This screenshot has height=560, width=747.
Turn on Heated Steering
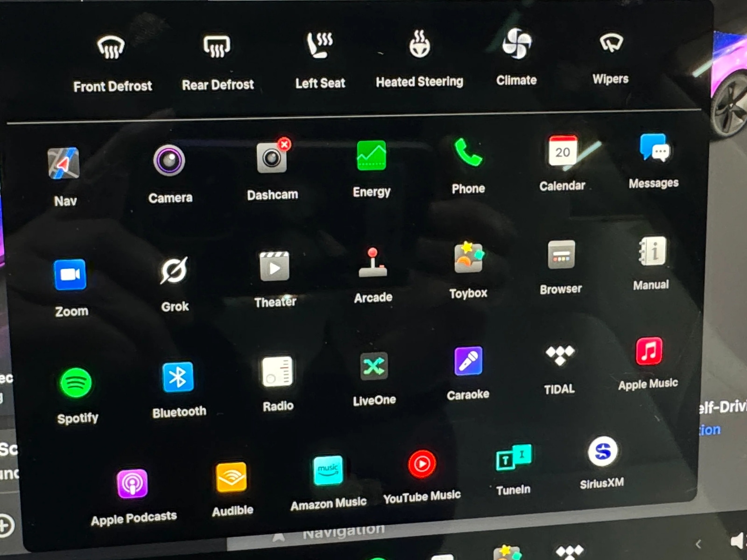click(420, 44)
